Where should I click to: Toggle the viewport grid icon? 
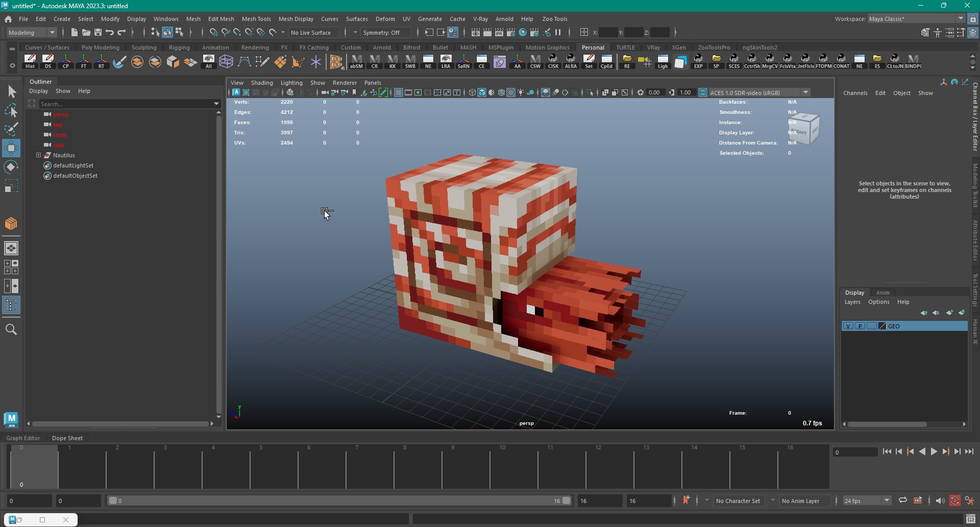coord(399,92)
